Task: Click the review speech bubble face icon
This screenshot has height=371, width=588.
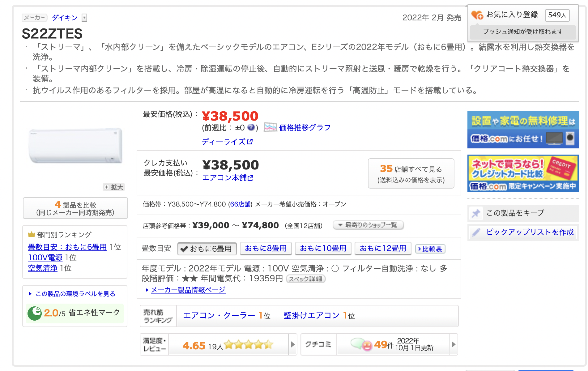Action: point(361,344)
